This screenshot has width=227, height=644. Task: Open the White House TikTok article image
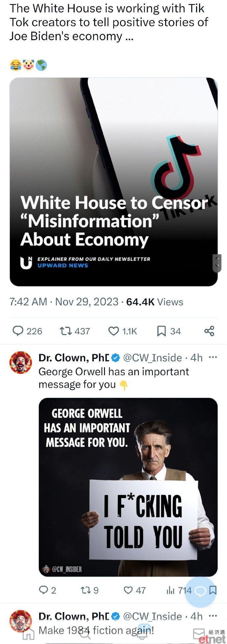tap(113, 182)
